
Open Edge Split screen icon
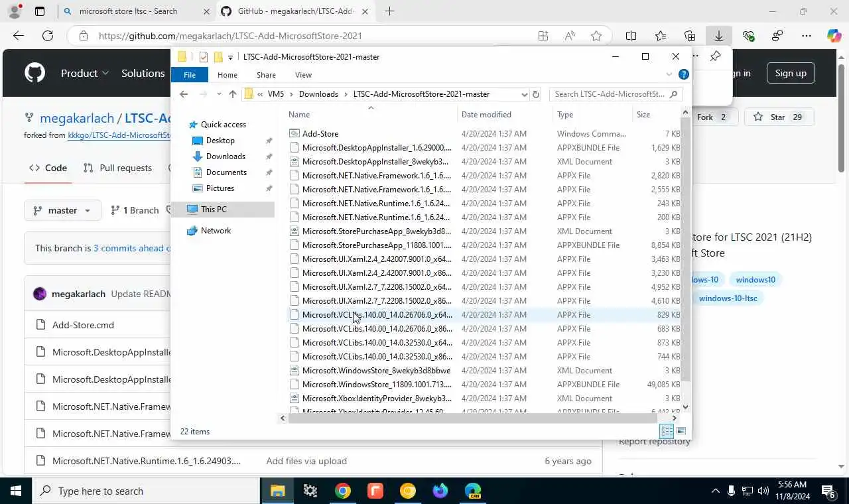pyautogui.click(x=631, y=36)
